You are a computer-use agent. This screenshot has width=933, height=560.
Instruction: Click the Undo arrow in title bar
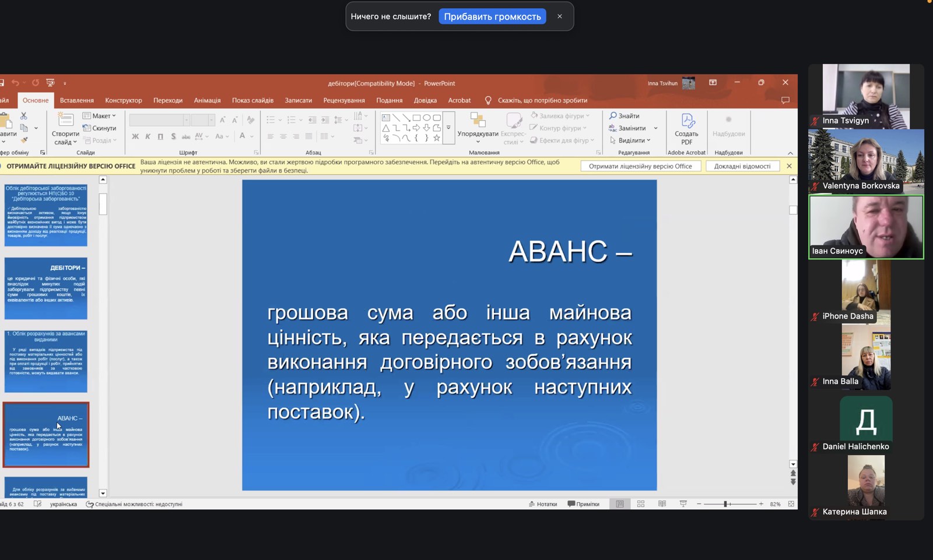[15, 83]
